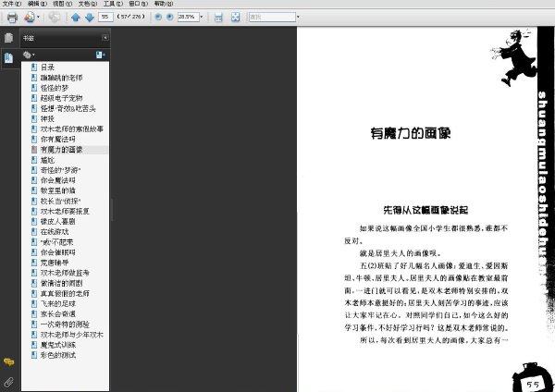
Task: Click the zoom out button
Action: coord(158,17)
